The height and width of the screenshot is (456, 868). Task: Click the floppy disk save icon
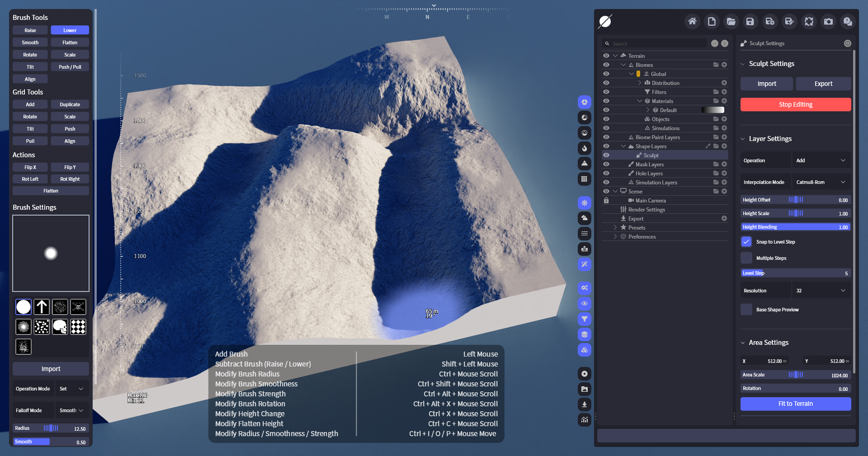(x=750, y=21)
